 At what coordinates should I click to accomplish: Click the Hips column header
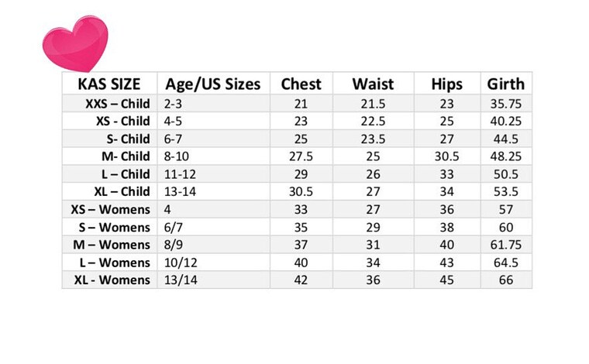click(447, 84)
